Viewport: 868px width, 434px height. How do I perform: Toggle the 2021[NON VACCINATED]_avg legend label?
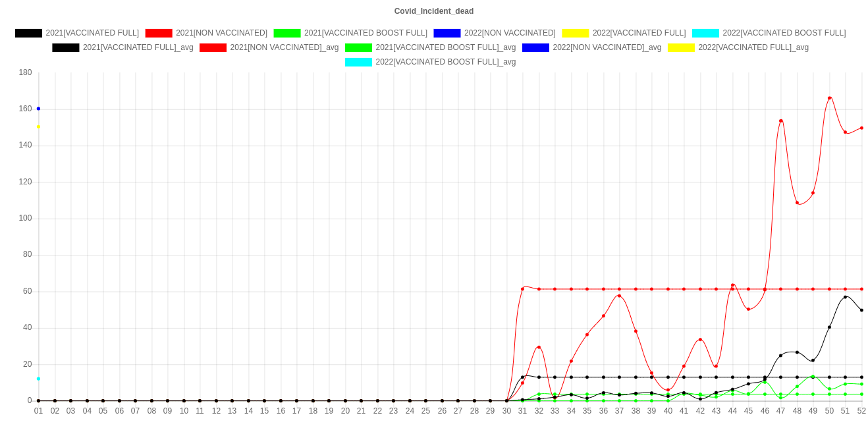(284, 47)
